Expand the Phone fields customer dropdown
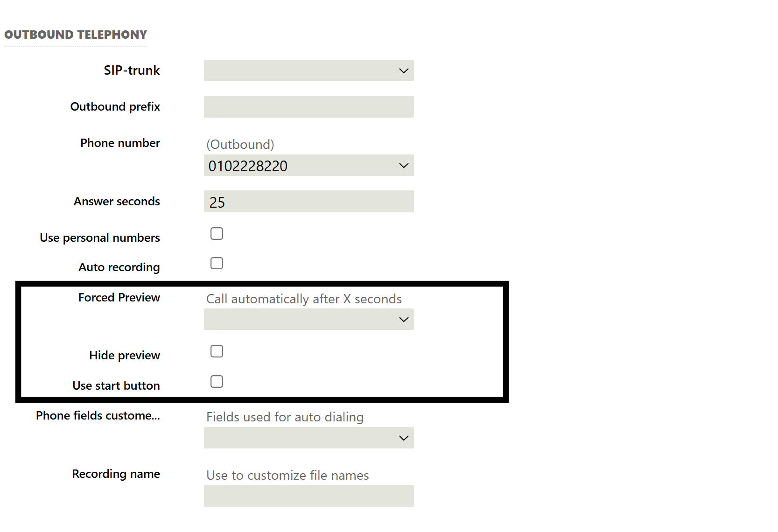 (x=308, y=438)
